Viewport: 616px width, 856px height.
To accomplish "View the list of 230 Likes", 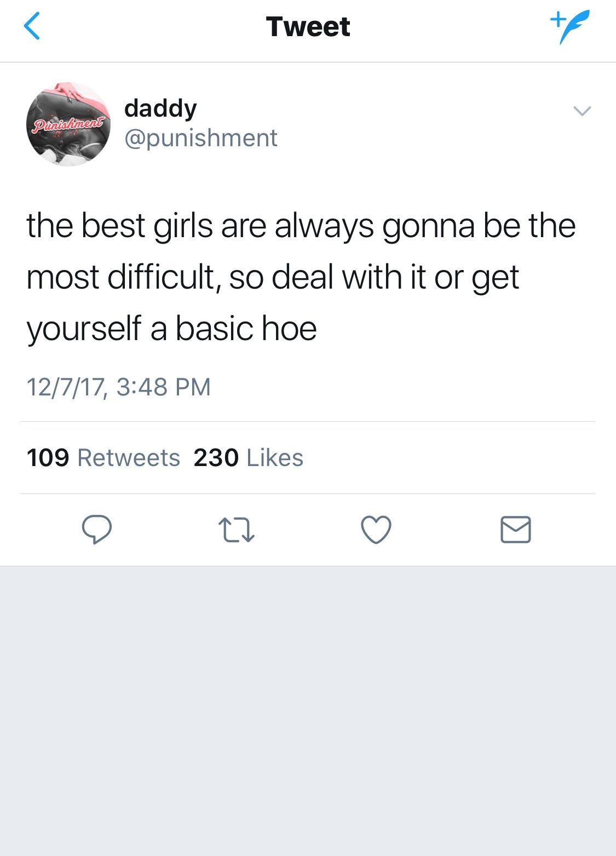I will point(248,458).
